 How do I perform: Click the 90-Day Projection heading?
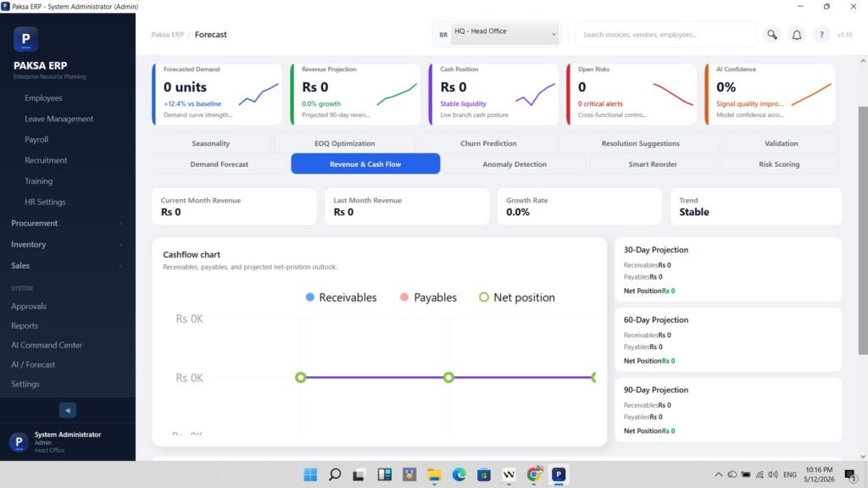point(656,390)
